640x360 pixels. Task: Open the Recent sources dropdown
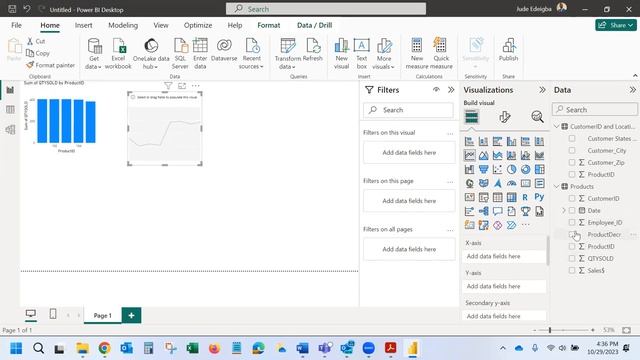[x=251, y=62]
